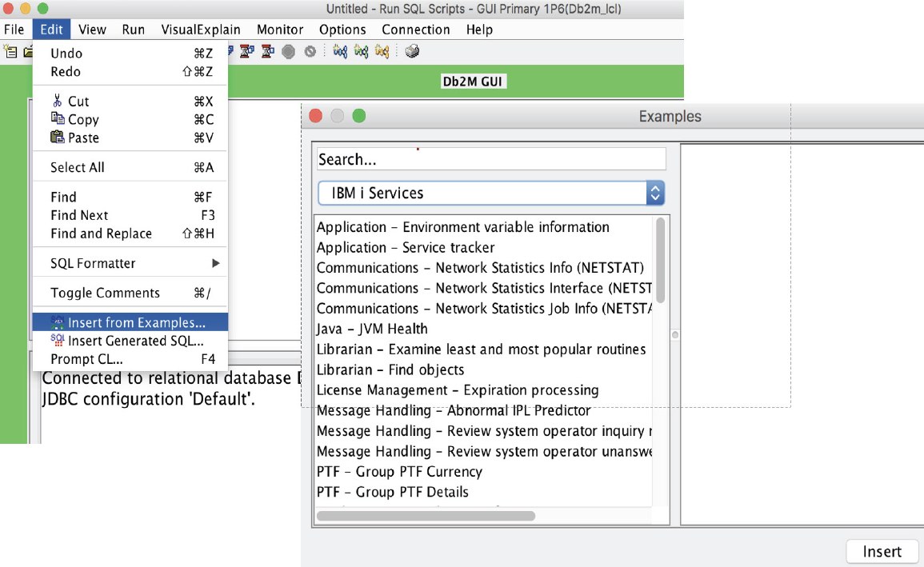Click the icon beside Insert from Examples
Viewport: 924px width, 567px height.
click(x=57, y=322)
